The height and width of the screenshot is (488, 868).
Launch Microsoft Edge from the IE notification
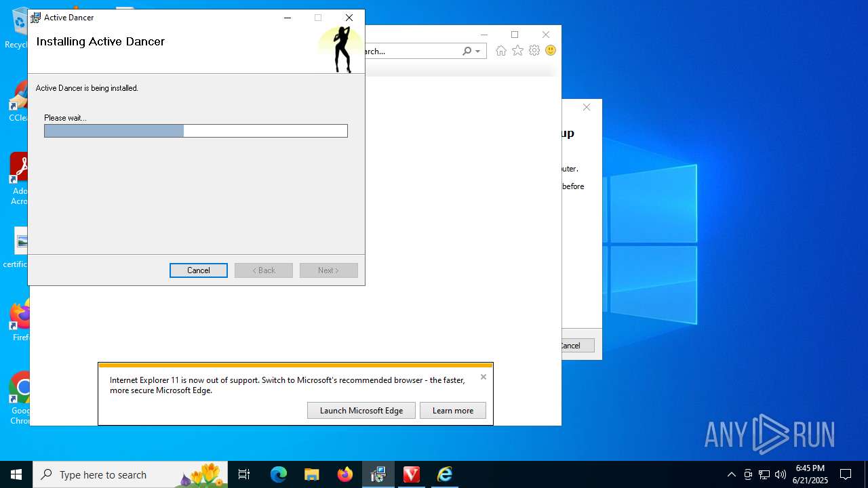coord(361,411)
